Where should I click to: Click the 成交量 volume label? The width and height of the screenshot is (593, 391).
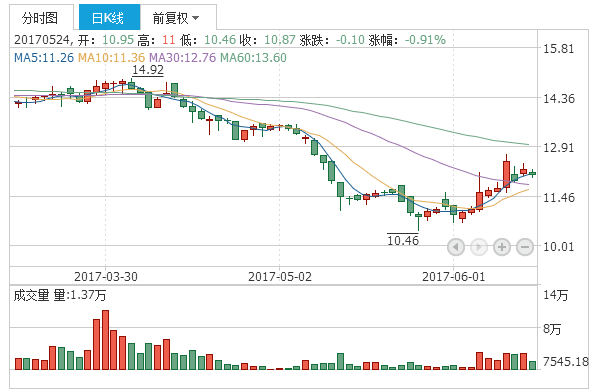point(32,295)
